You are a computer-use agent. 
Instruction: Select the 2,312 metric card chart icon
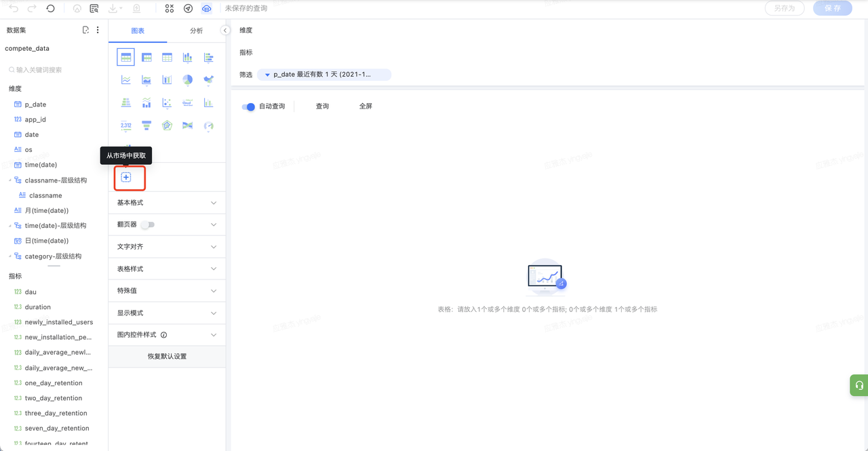click(125, 125)
